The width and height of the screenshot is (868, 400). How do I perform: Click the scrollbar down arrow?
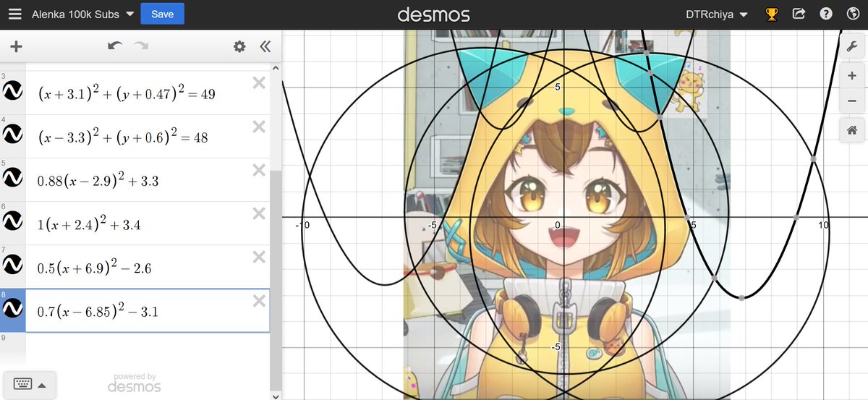(274, 396)
